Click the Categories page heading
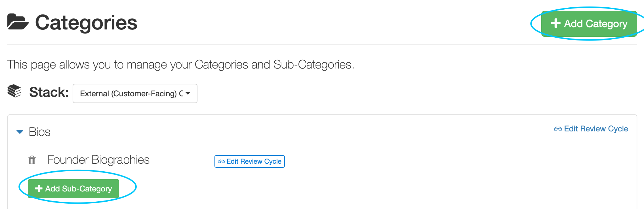This screenshot has width=644, height=209. tap(86, 23)
